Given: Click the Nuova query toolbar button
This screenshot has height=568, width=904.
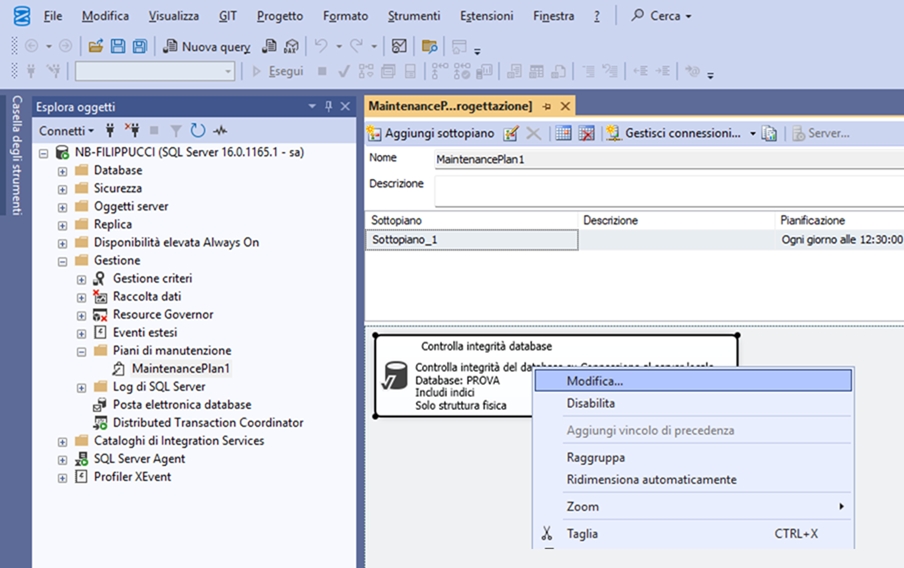Looking at the screenshot, I should [x=206, y=46].
